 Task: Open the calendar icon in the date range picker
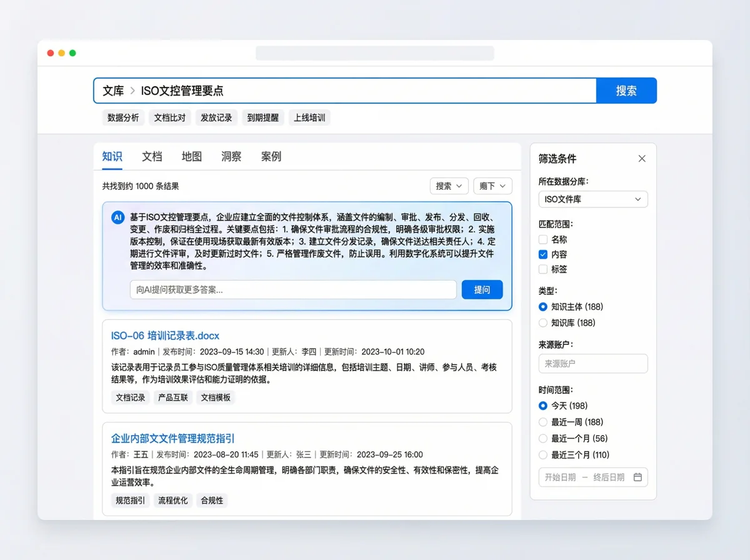tap(637, 477)
